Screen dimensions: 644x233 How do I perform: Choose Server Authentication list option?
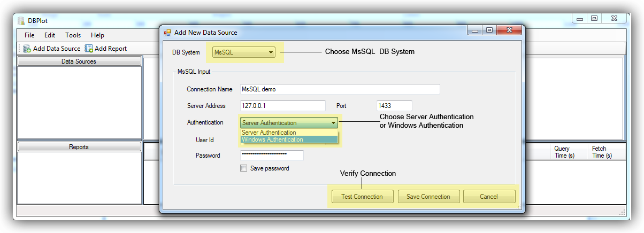[x=289, y=133]
